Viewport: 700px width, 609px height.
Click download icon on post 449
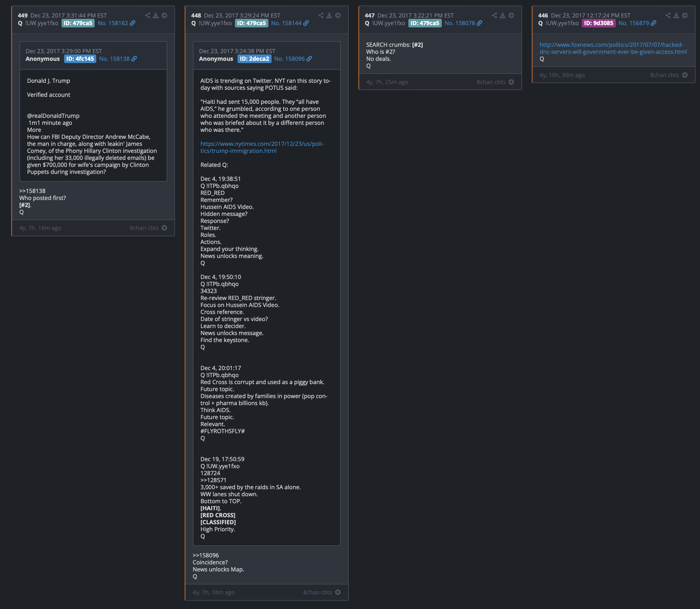(156, 15)
